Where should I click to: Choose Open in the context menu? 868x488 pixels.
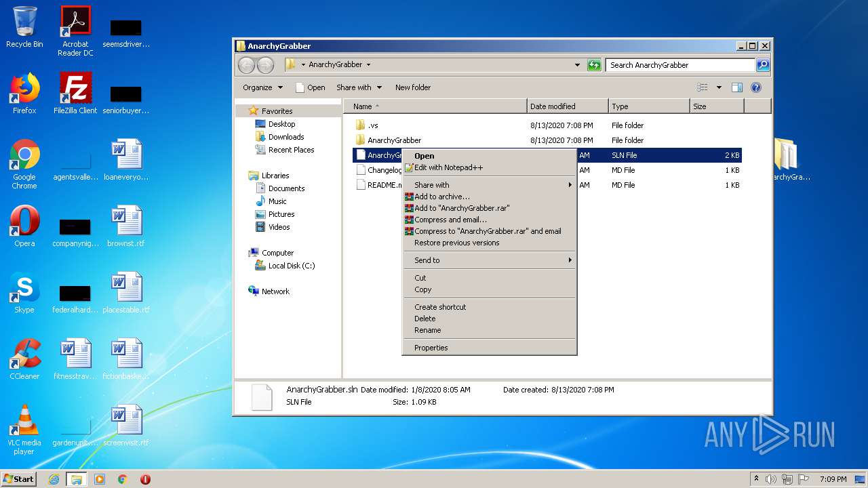[489, 156]
